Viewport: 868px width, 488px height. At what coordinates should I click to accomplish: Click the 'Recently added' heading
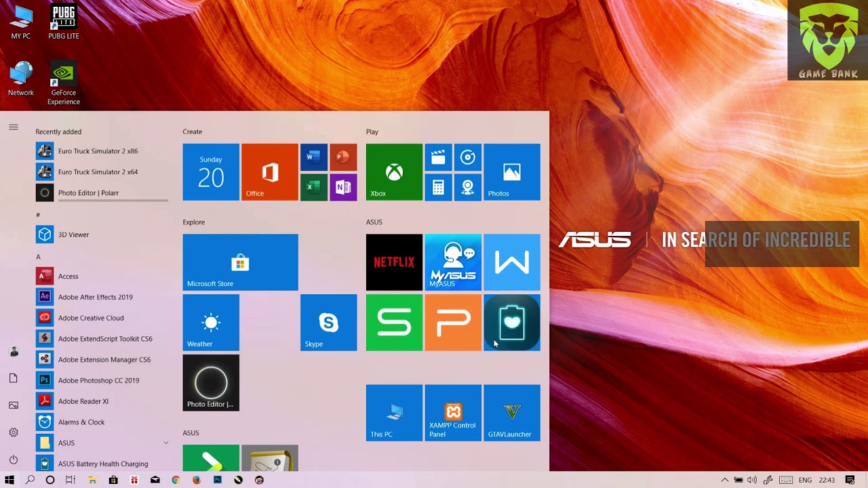[x=58, y=131]
